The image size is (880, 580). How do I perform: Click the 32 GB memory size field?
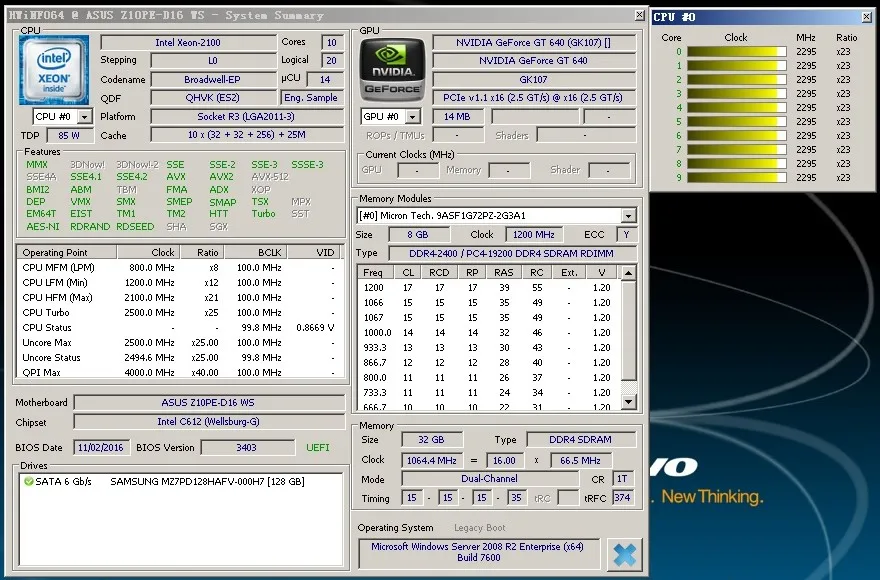coord(432,440)
